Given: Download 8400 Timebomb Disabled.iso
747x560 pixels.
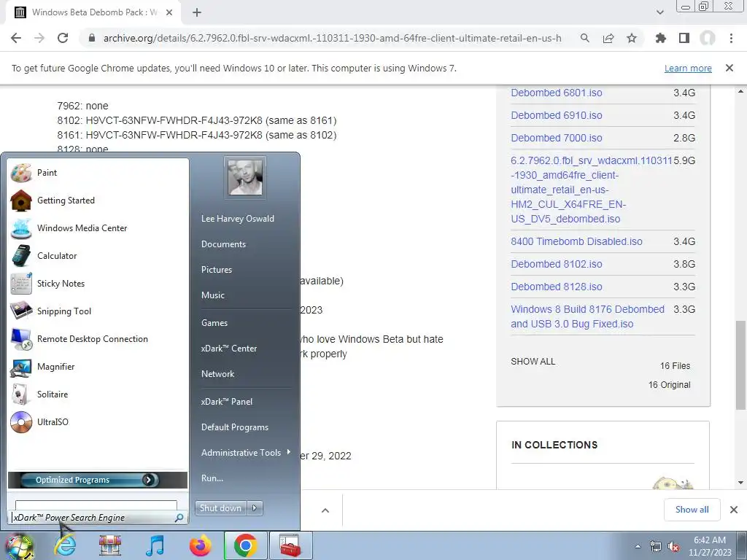Looking at the screenshot, I should click(576, 241).
